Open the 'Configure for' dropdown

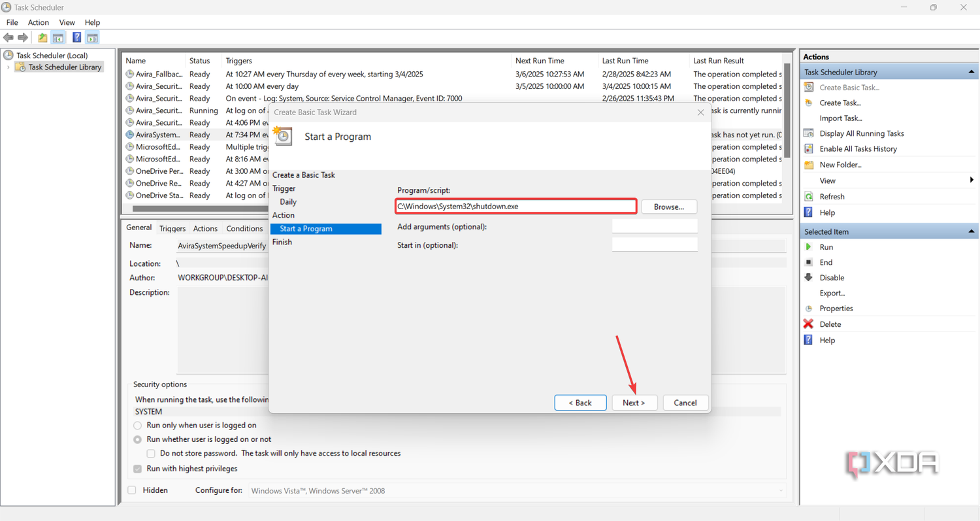[517, 490]
